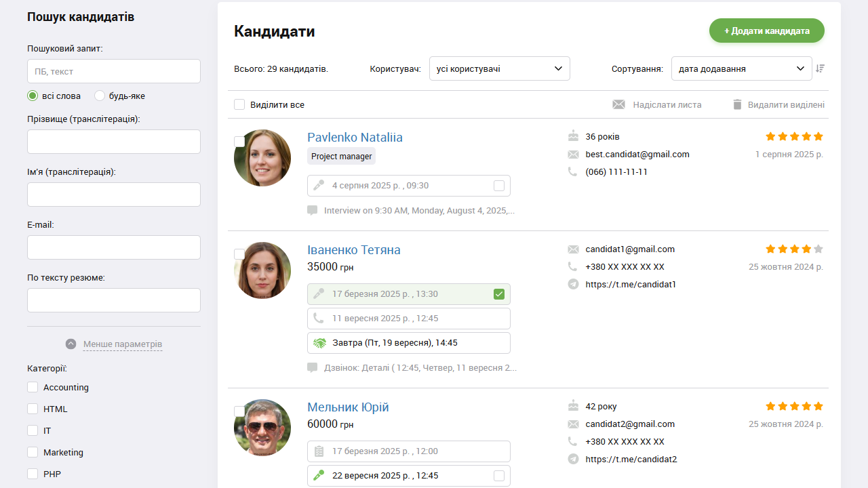Click the handshake icon in Іваненко's meeting row

(x=319, y=343)
